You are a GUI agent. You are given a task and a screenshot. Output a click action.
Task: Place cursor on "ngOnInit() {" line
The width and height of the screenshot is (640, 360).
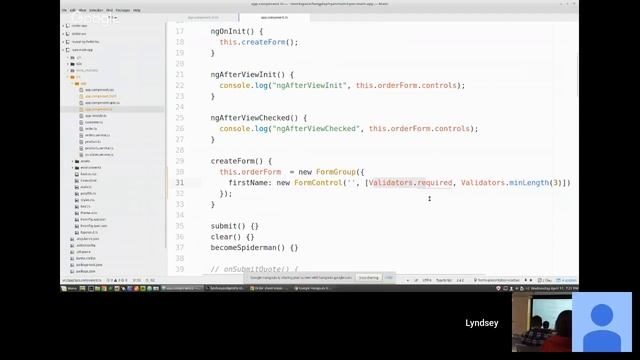tap(237, 31)
